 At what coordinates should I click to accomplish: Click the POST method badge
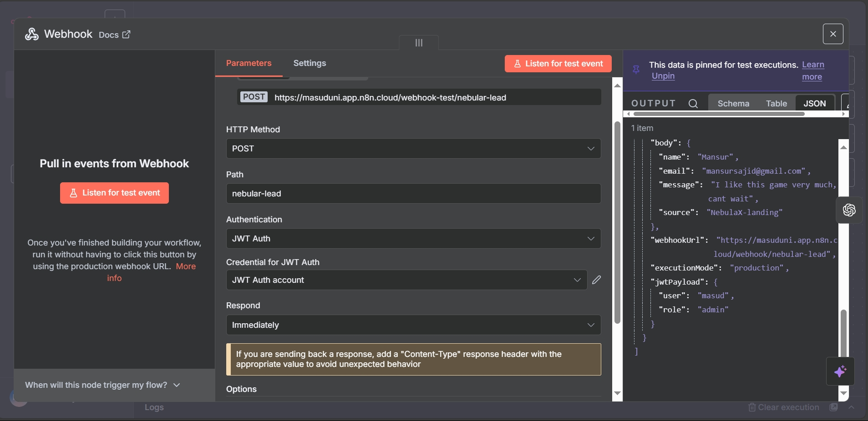click(254, 97)
